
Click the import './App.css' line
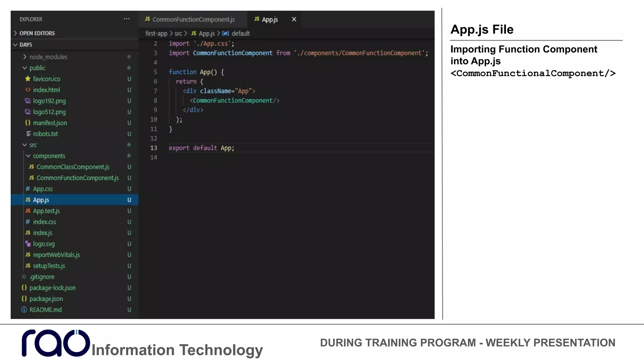tap(202, 43)
